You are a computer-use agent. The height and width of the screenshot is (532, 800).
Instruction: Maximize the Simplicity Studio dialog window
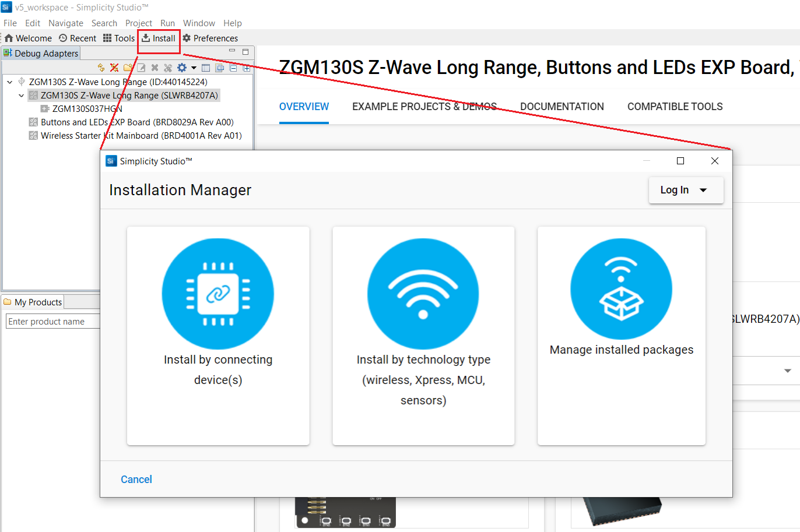680,161
